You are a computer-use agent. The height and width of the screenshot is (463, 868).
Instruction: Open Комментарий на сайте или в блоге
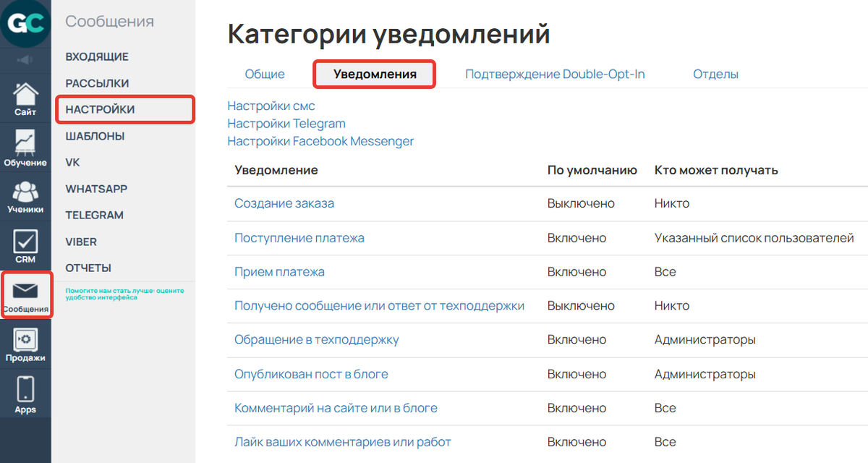(336, 408)
